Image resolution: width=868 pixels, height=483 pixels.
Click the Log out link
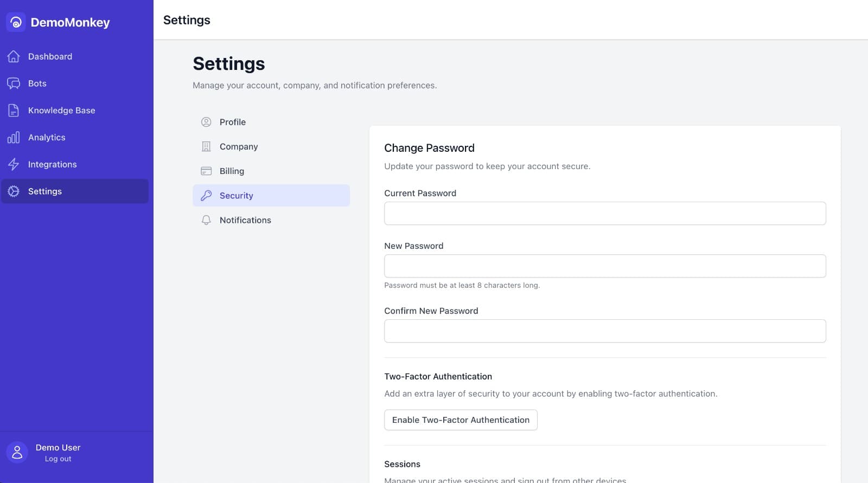58,459
